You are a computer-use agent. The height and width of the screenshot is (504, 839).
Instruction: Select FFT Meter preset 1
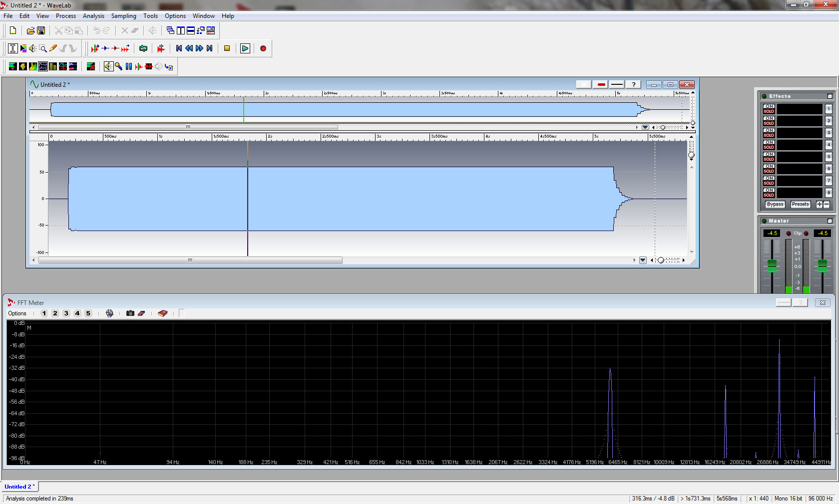(x=44, y=313)
